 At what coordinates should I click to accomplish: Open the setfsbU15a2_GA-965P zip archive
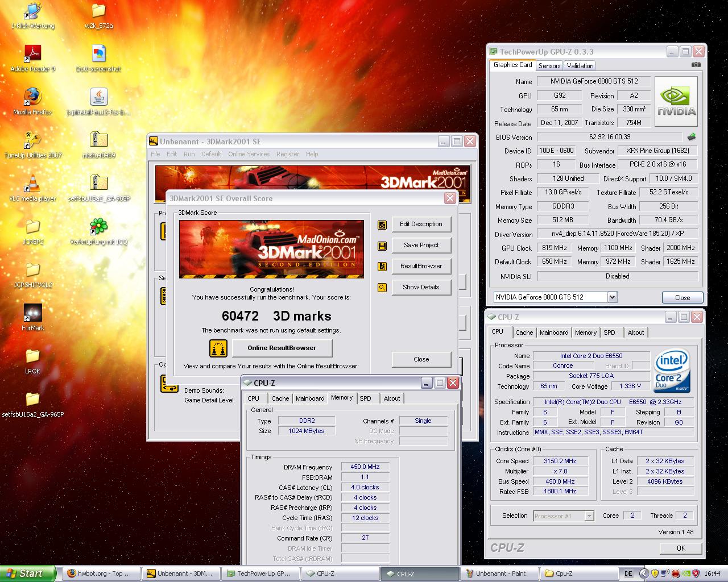tap(98, 184)
